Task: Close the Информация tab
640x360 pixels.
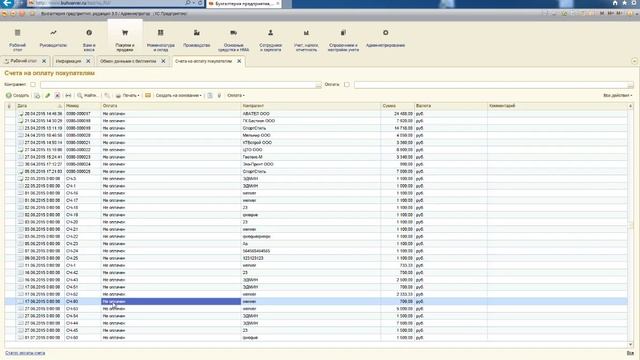Action: click(88, 61)
